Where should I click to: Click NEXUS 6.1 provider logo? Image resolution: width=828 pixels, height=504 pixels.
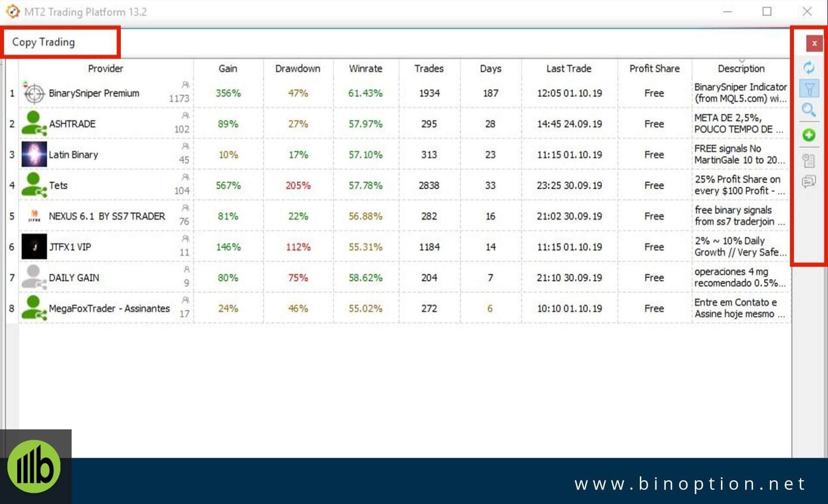point(34,216)
